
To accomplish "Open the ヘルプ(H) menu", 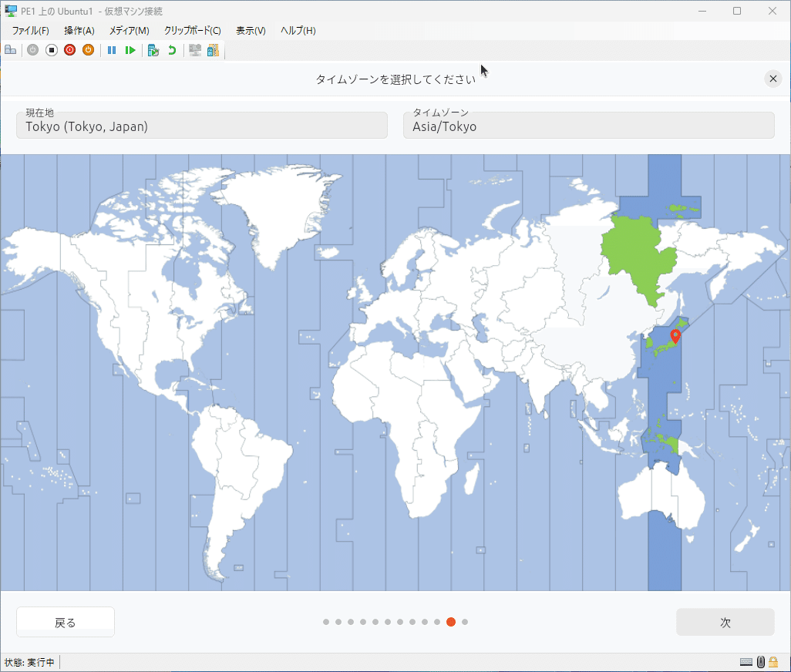I will [298, 31].
